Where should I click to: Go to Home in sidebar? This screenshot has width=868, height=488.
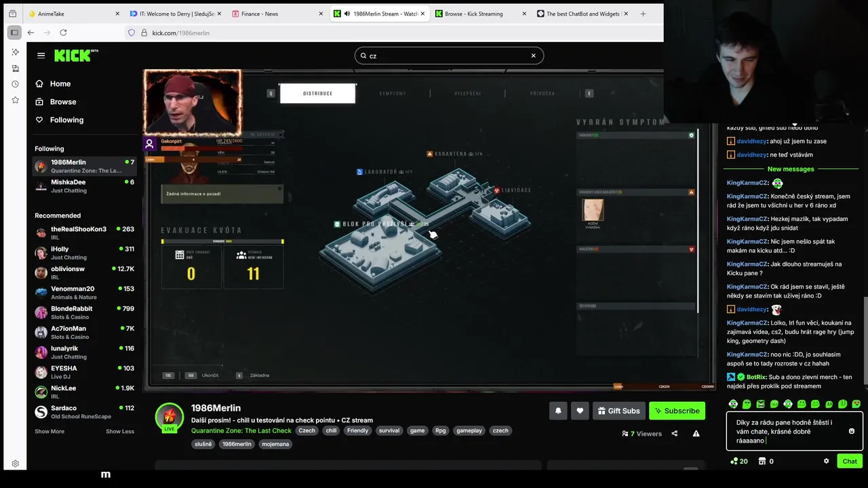(x=54, y=83)
